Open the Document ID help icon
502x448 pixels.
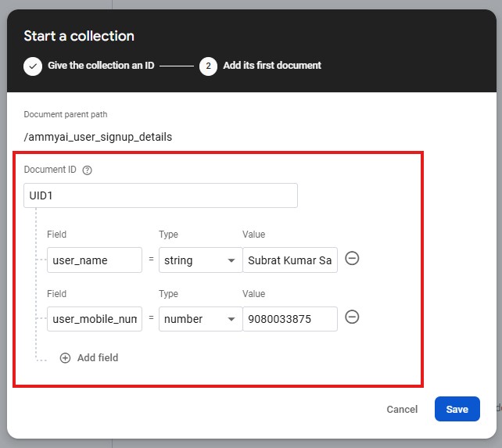[87, 170]
